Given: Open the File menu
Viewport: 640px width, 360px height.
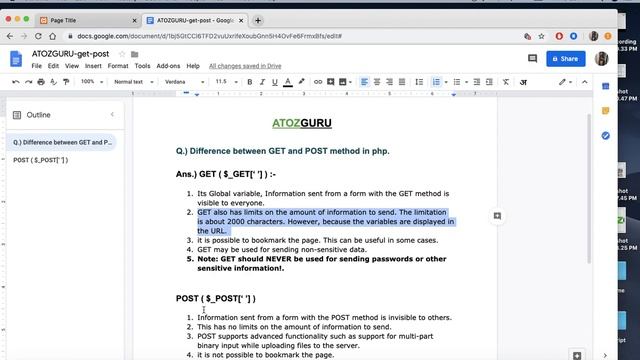Looking at the screenshot, I should tap(36, 66).
